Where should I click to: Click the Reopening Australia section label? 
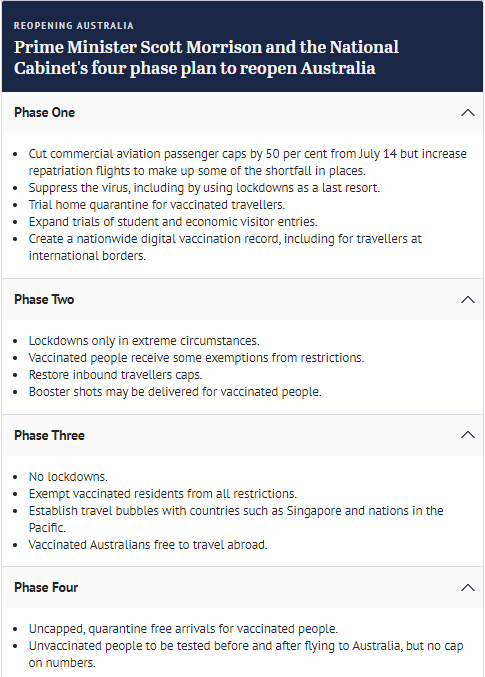pos(73,26)
